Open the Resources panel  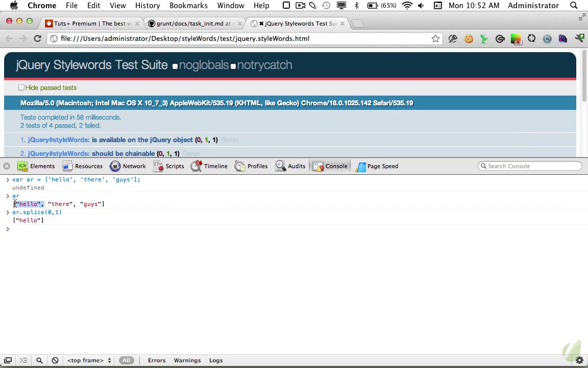pyautogui.click(x=82, y=166)
